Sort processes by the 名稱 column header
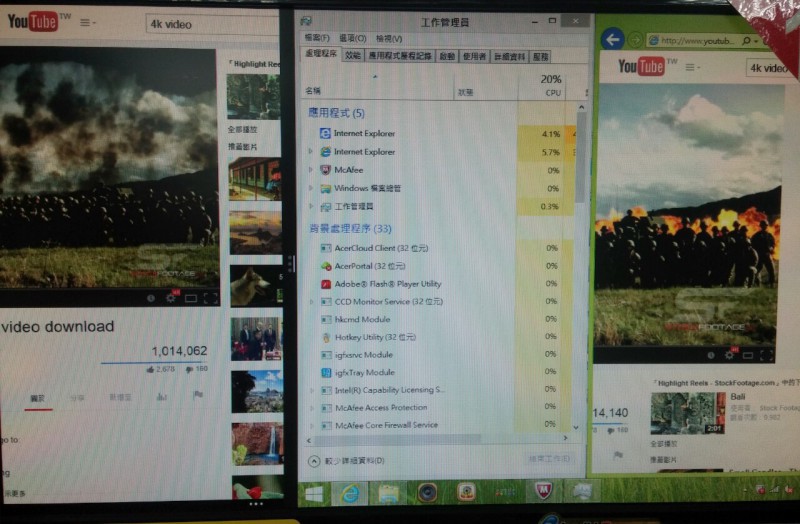Viewport: 800px width, 524px height. (x=378, y=86)
